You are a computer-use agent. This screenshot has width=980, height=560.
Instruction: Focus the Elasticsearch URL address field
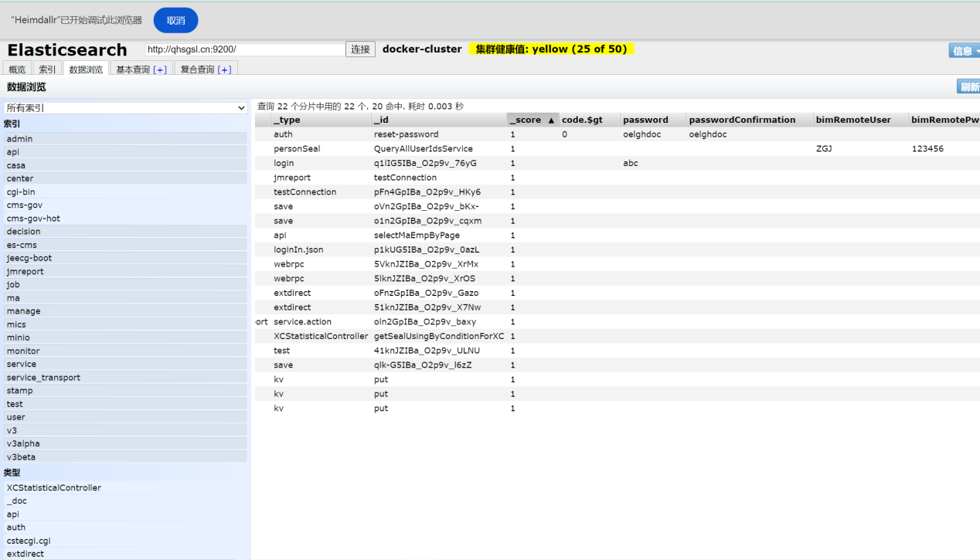tap(245, 49)
